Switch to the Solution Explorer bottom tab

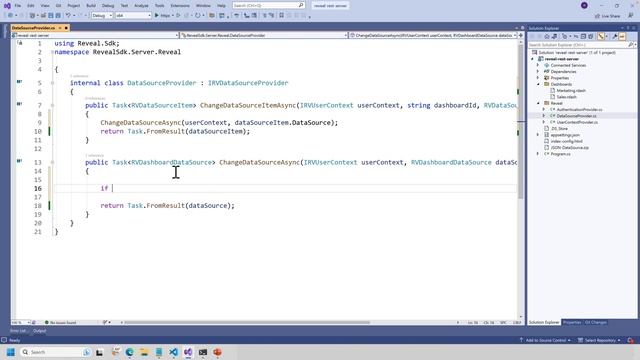(544, 322)
